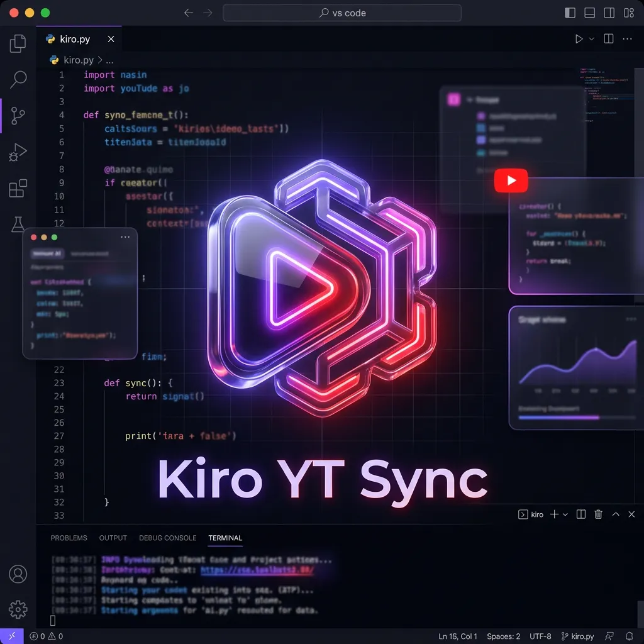Switch to the OUTPUT tab

[x=113, y=538]
